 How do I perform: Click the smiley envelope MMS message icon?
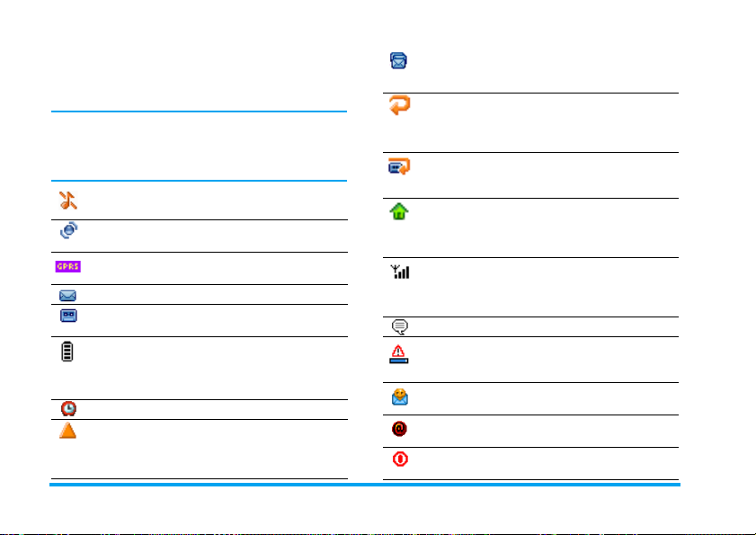tap(400, 397)
